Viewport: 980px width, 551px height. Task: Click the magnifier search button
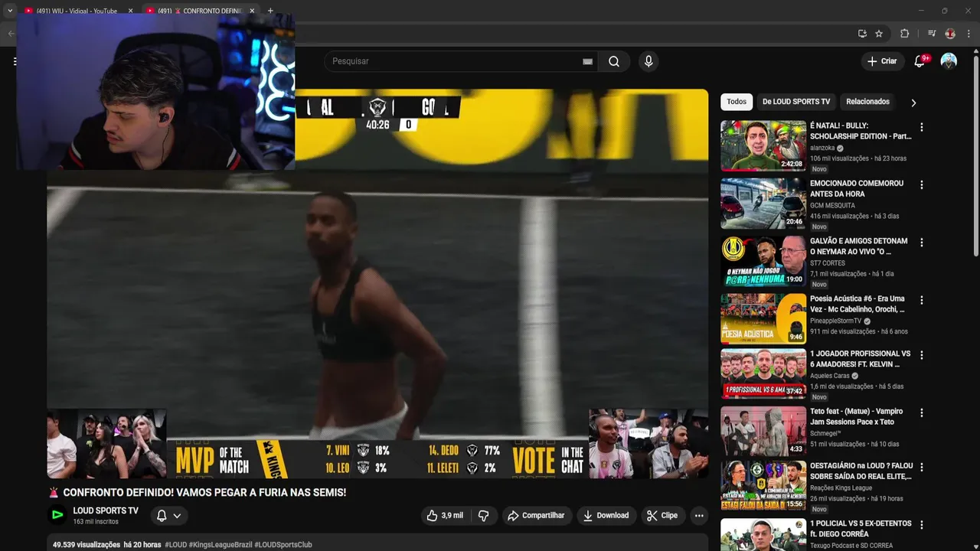(614, 61)
